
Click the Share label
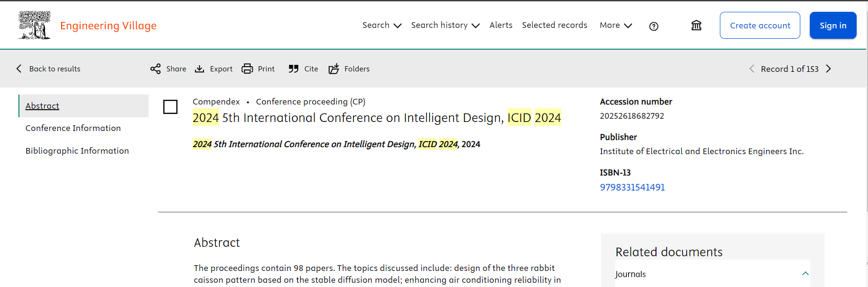tap(176, 69)
